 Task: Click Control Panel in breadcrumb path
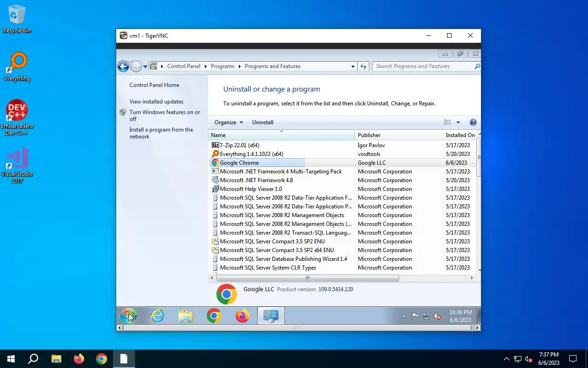[184, 66]
